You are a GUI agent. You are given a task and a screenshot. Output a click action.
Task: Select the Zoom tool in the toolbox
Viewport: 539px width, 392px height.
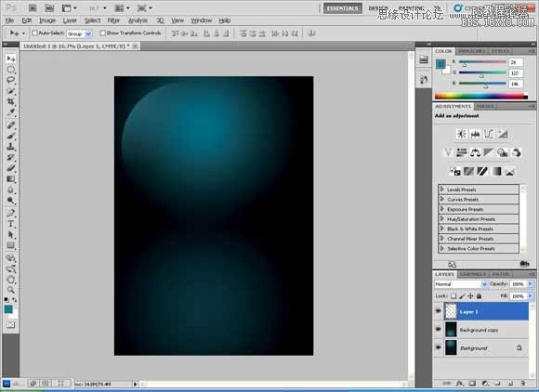(11, 290)
